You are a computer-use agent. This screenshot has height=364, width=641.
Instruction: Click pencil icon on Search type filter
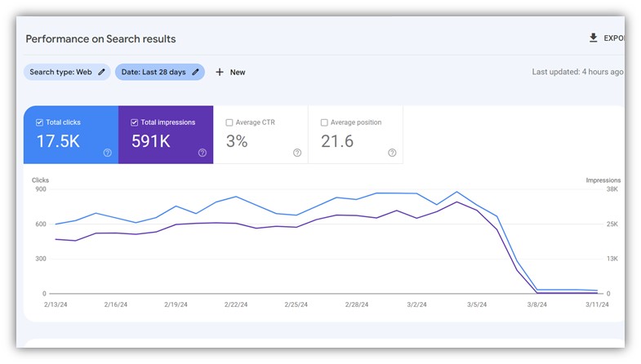pos(102,72)
